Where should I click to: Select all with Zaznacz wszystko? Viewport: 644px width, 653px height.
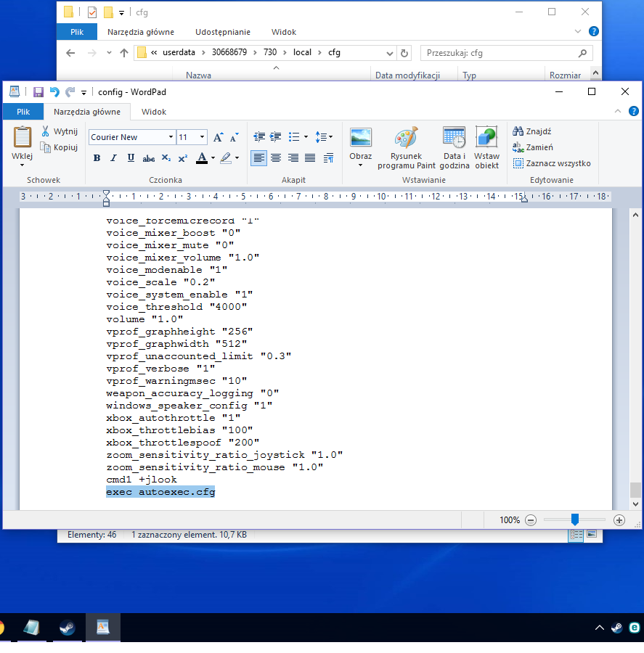pyautogui.click(x=552, y=163)
